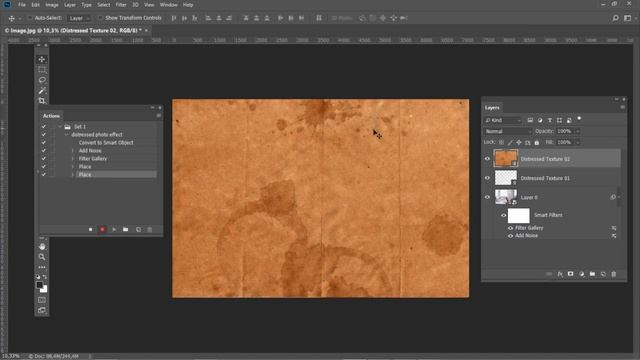Create new action icon
Screen dimensions: 640x360
click(138, 229)
